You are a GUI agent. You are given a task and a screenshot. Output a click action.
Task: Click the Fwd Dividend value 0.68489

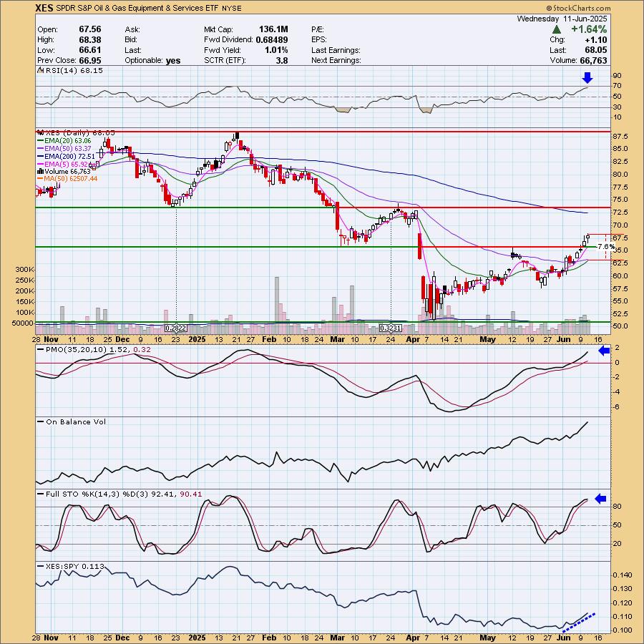click(x=272, y=40)
